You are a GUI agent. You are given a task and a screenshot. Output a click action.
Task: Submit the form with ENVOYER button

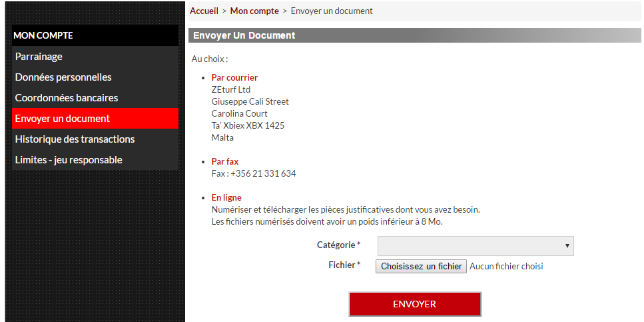click(415, 304)
